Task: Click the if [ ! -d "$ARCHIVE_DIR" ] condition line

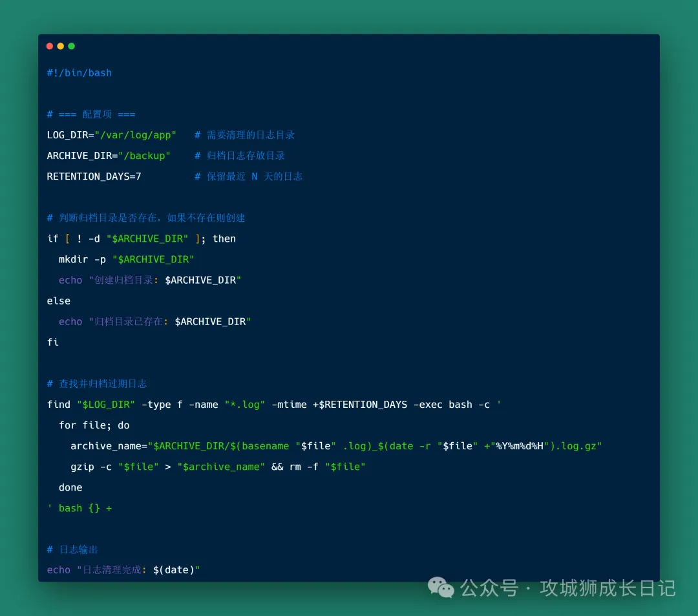Action: 141,239
